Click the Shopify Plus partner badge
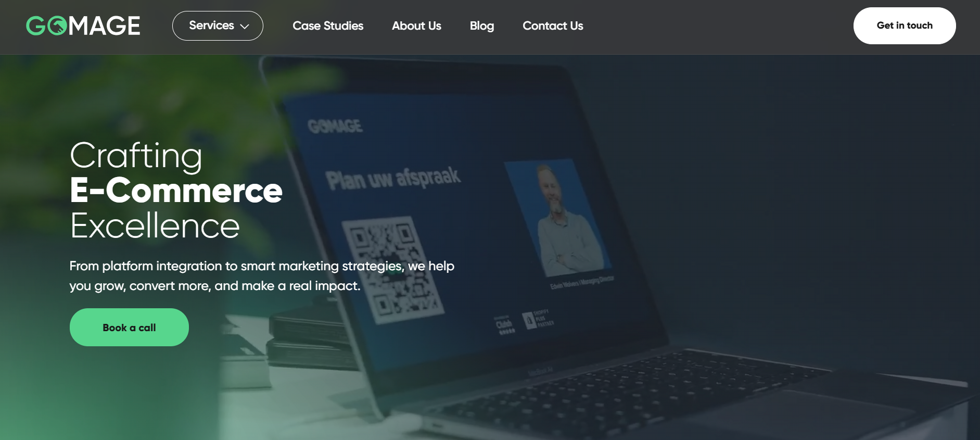 [x=538, y=319]
